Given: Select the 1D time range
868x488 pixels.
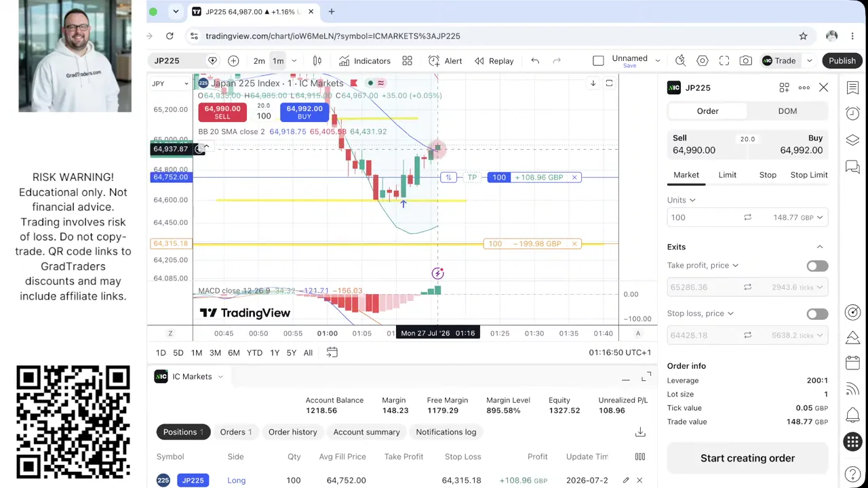Looking at the screenshot, I should 161,352.
